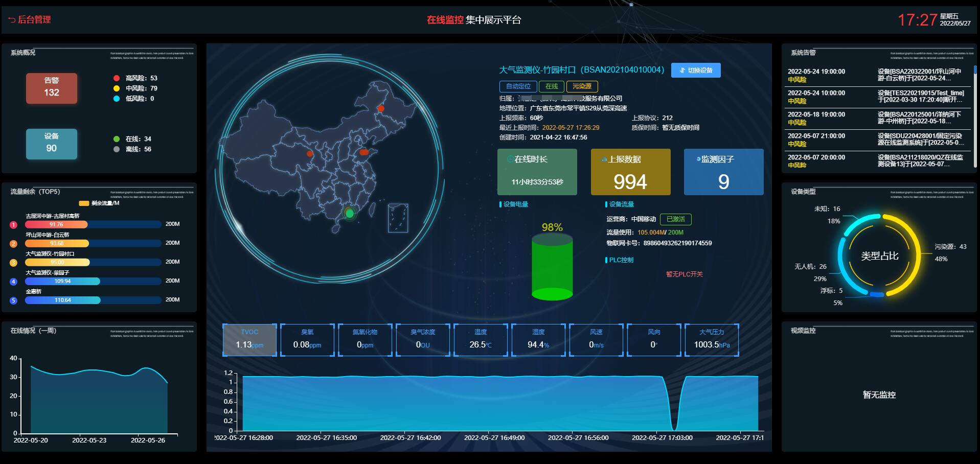The height and width of the screenshot is (464, 980).
Task: Switch to the 臭氧 sensor tab
Action: point(307,340)
